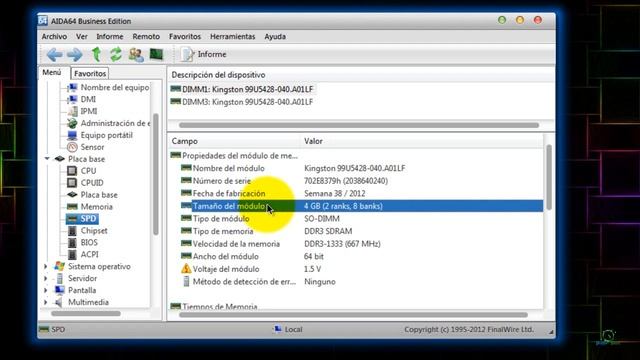Screen dimensions: 640x360
Task: Collapse the Placa base category arrow
Action: click(47, 158)
